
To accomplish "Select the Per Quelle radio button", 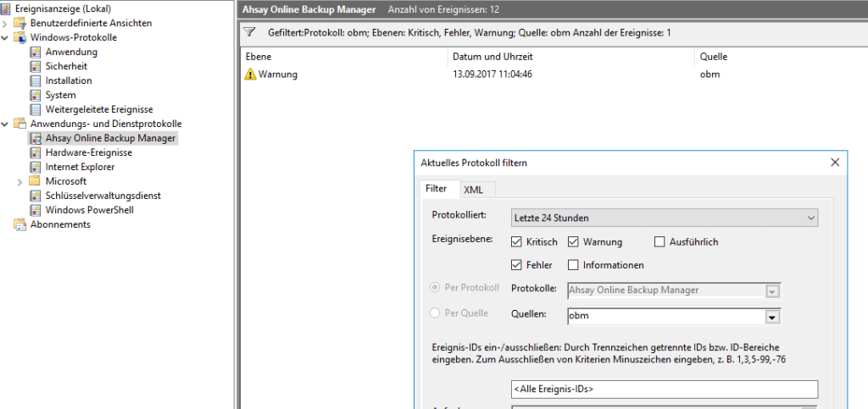I will tap(435, 312).
